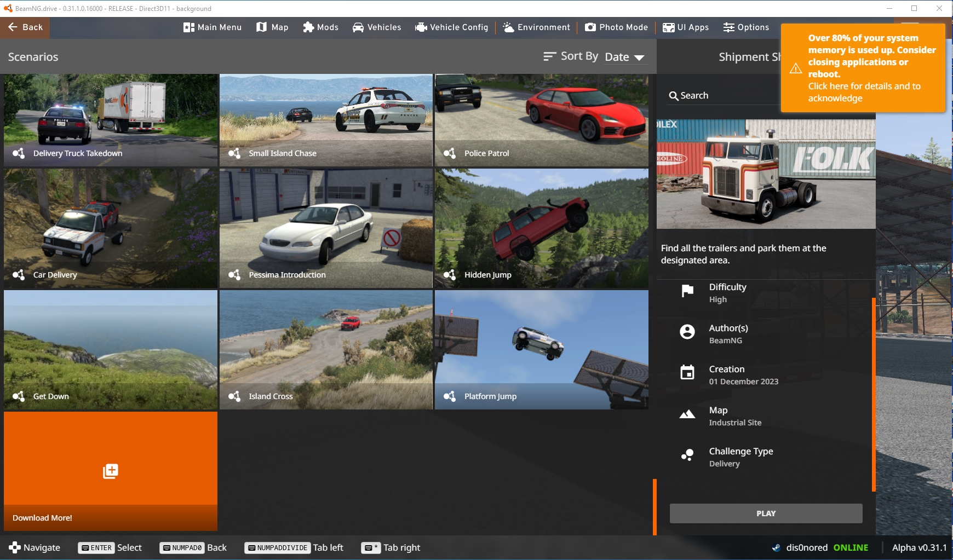Click the Map mountain icon
This screenshot has height=560, width=953.
[x=687, y=414]
